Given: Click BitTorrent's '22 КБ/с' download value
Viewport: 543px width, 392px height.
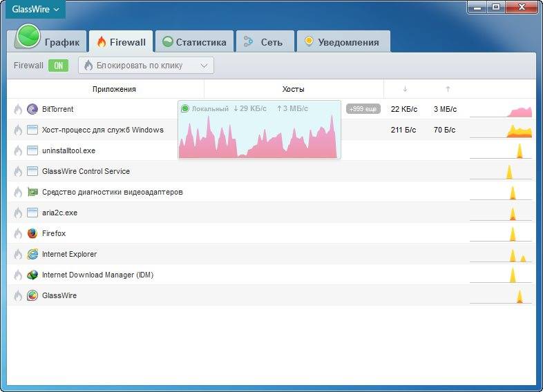Looking at the screenshot, I should (x=404, y=109).
